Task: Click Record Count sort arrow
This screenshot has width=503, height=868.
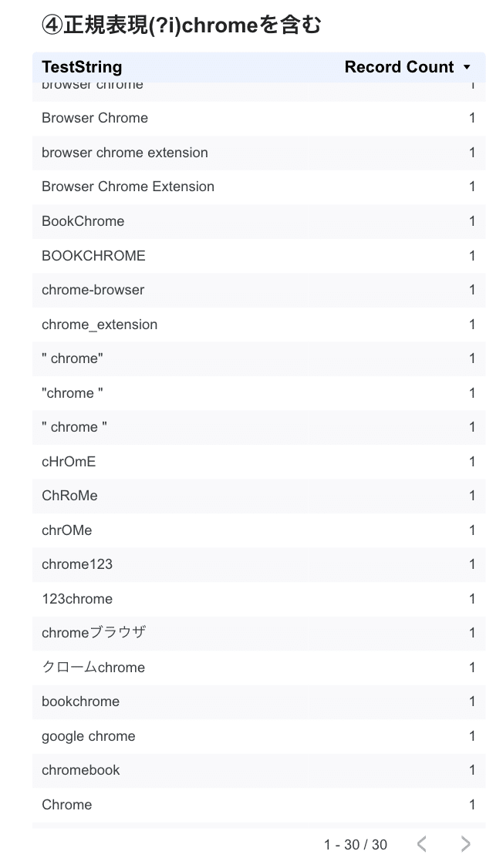Action: (x=467, y=68)
